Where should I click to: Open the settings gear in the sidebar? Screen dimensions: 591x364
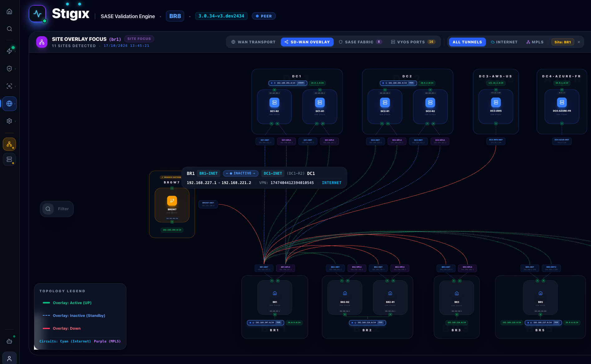(9, 121)
